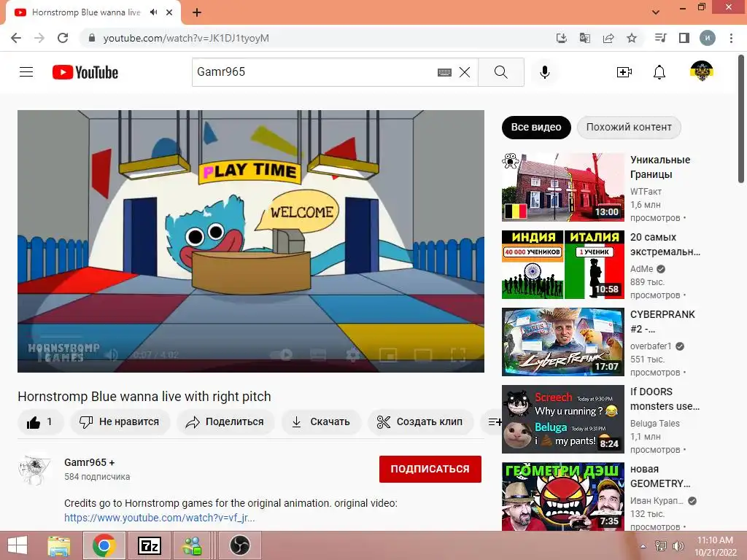Mute the tab via speaker icon
Screen dimensions: 747x560
[x=153, y=12]
